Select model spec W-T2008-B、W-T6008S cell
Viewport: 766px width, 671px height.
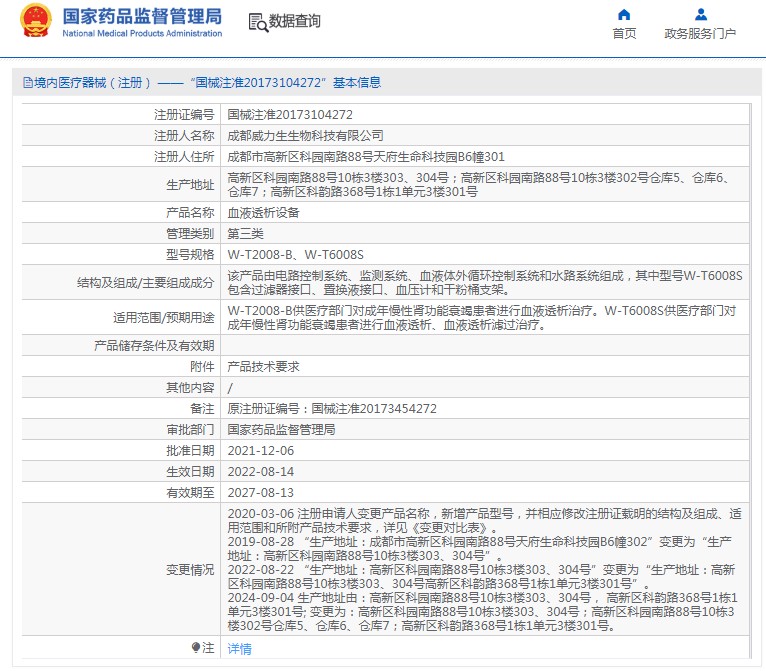point(296,254)
